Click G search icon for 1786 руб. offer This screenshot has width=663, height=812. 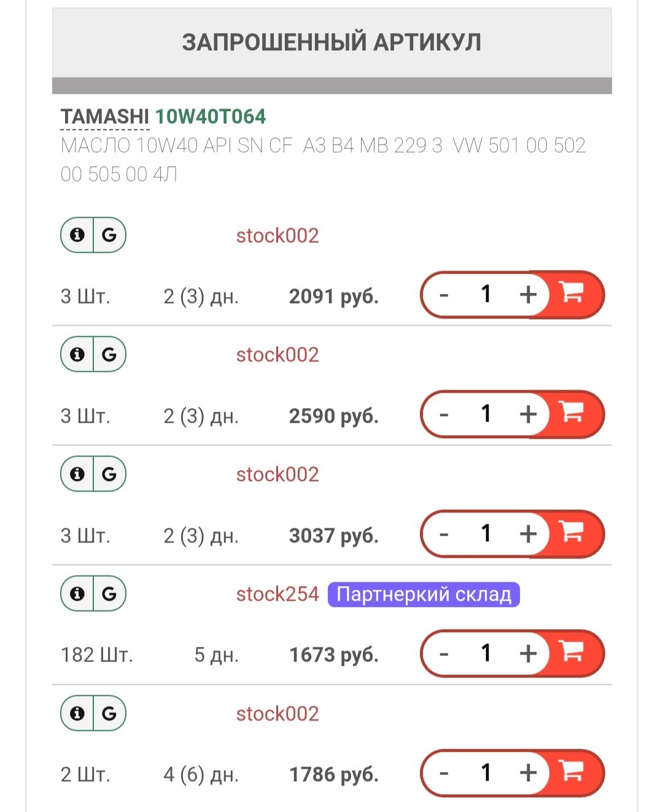(x=109, y=714)
